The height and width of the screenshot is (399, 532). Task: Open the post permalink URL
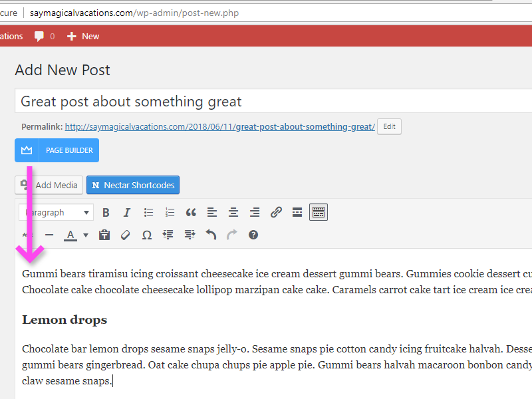click(x=220, y=127)
